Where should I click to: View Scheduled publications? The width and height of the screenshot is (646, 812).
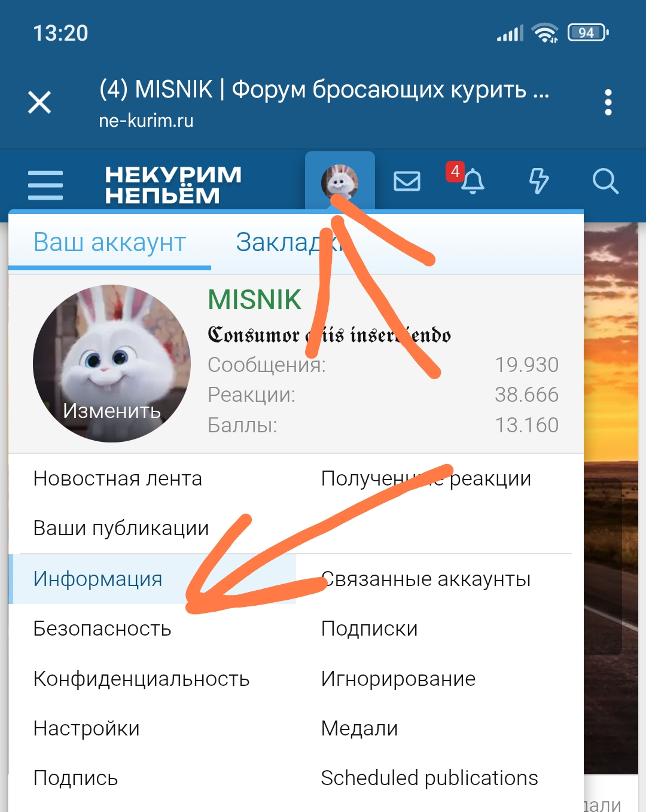(429, 778)
